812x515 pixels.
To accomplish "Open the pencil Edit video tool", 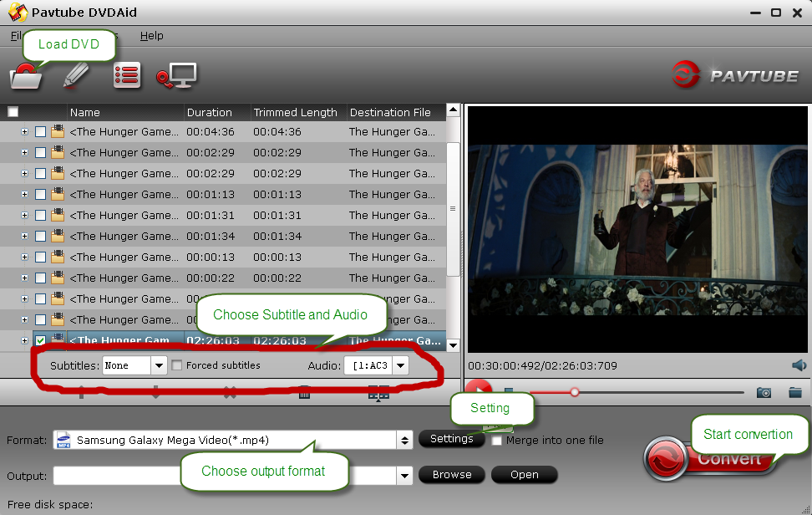I will [76, 76].
